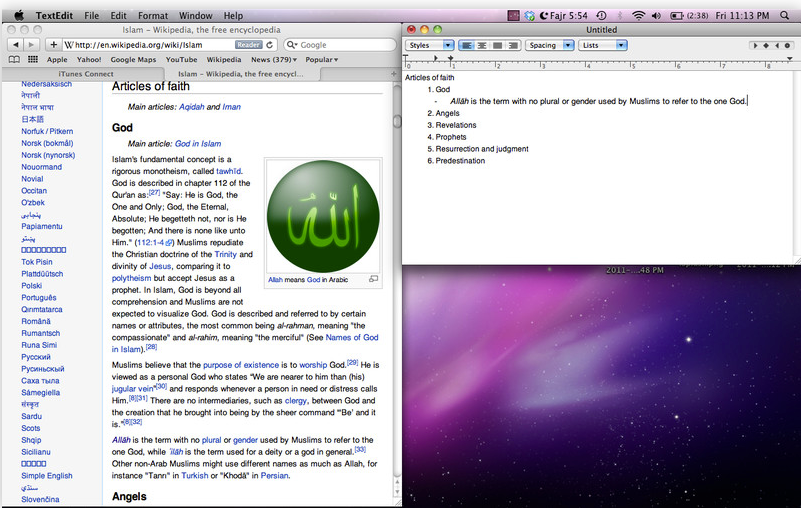Image resolution: width=801 pixels, height=508 pixels.
Task: Go back in Safari history
Action: [16, 44]
